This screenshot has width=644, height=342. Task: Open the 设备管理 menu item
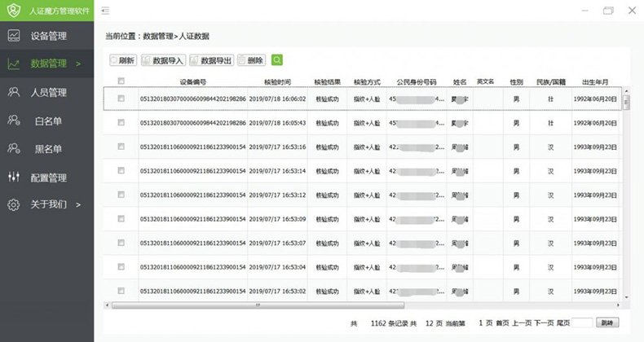point(49,36)
